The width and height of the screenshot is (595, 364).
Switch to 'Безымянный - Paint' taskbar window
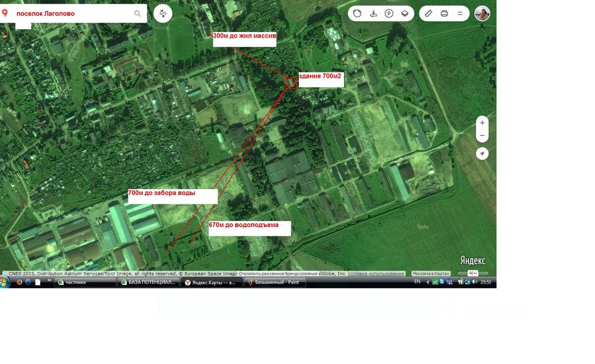pos(275,282)
